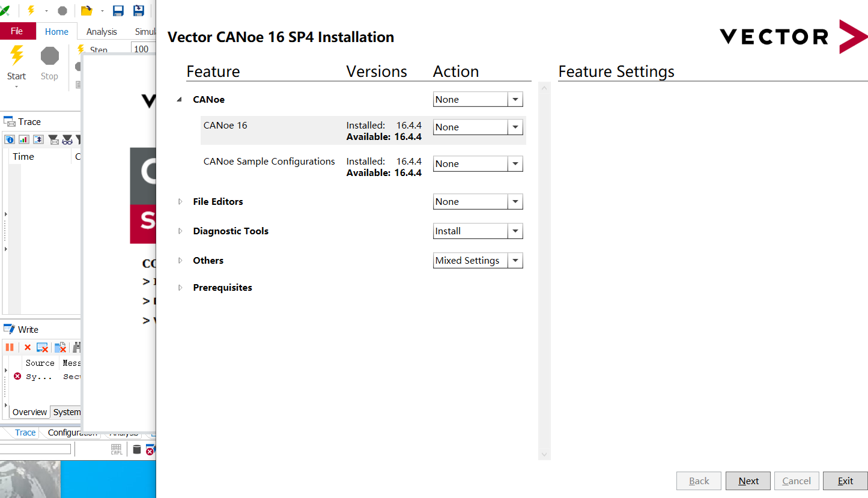Viewport: 868px width, 498px height.
Task: Click the CAPL grid icon in status bar
Action: [117, 449]
